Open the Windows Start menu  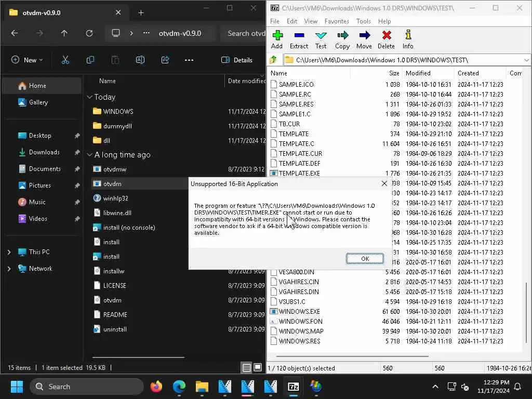pos(17,387)
